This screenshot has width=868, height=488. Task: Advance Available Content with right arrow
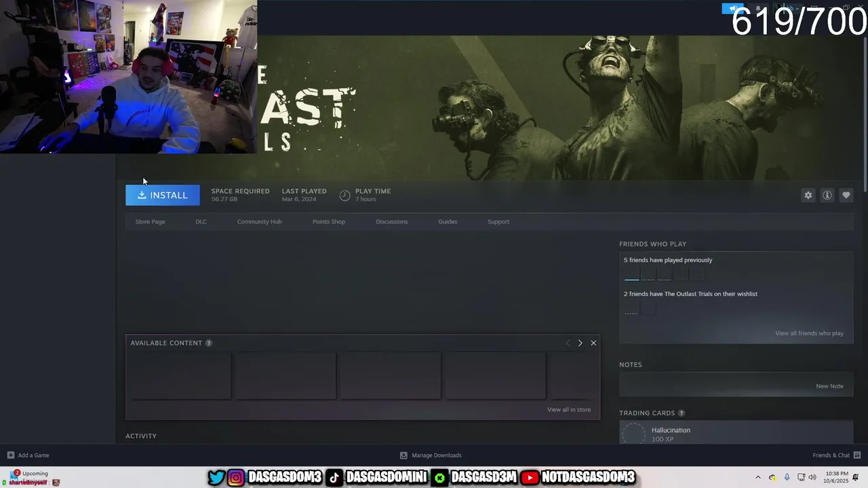(580, 343)
